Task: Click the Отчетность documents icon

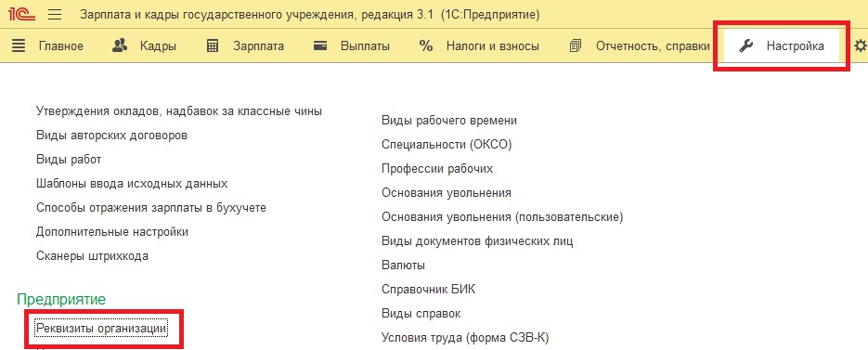Action: pyautogui.click(x=576, y=46)
